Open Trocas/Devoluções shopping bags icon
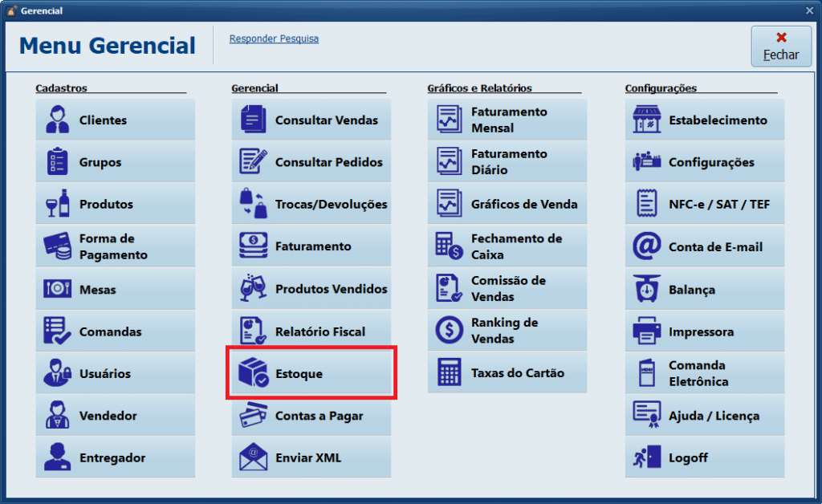Image resolution: width=822 pixels, height=504 pixels. pos(254,204)
